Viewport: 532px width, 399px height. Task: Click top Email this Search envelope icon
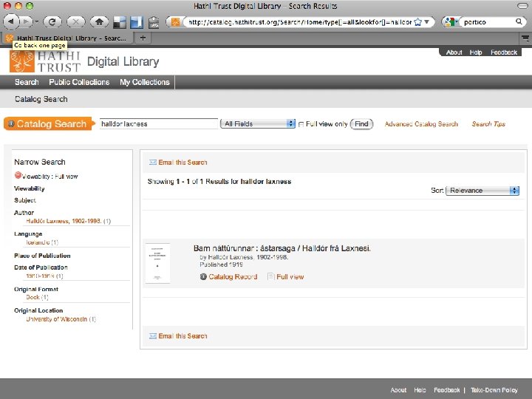coord(153,162)
